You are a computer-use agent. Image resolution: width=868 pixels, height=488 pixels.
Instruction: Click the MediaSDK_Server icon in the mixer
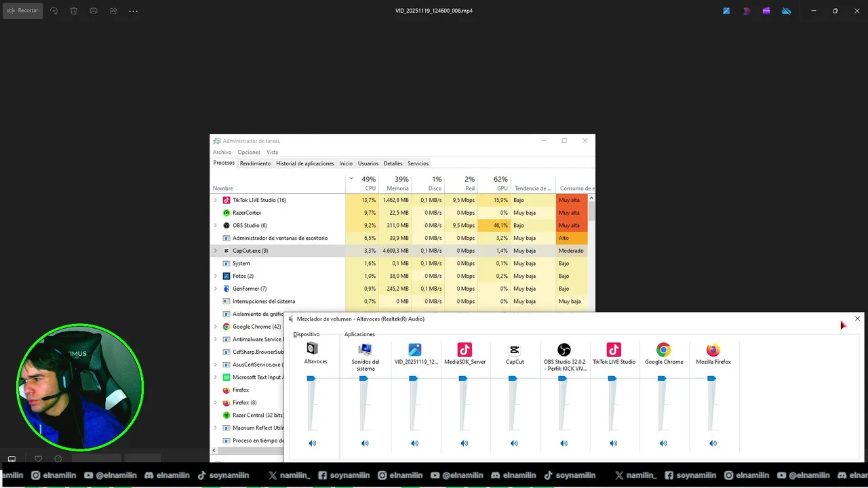point(465,350)
